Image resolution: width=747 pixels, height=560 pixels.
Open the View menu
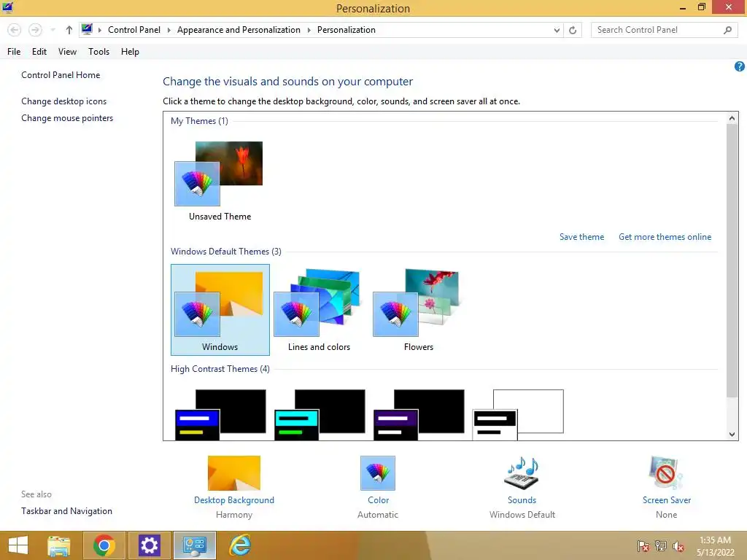point(67,52)
